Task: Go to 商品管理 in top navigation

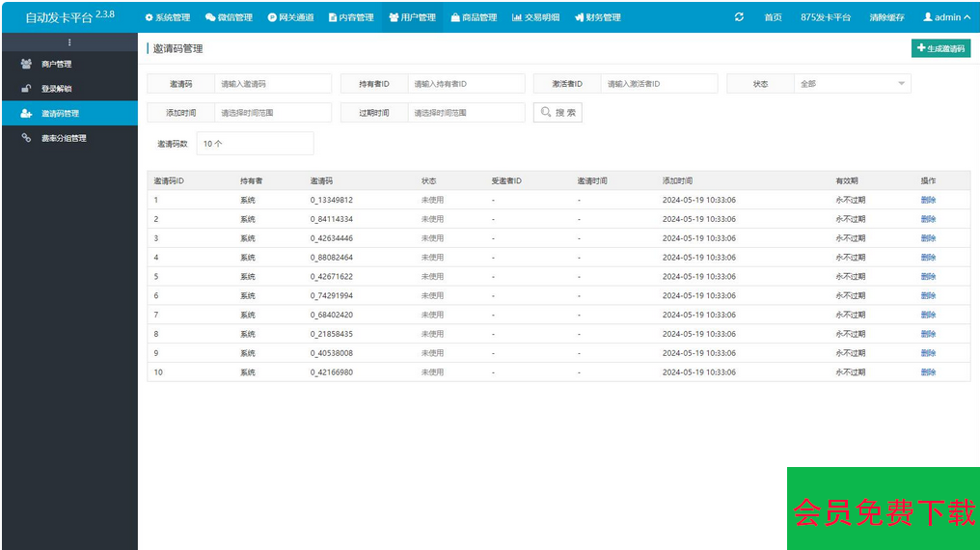Action: (474, 17)
